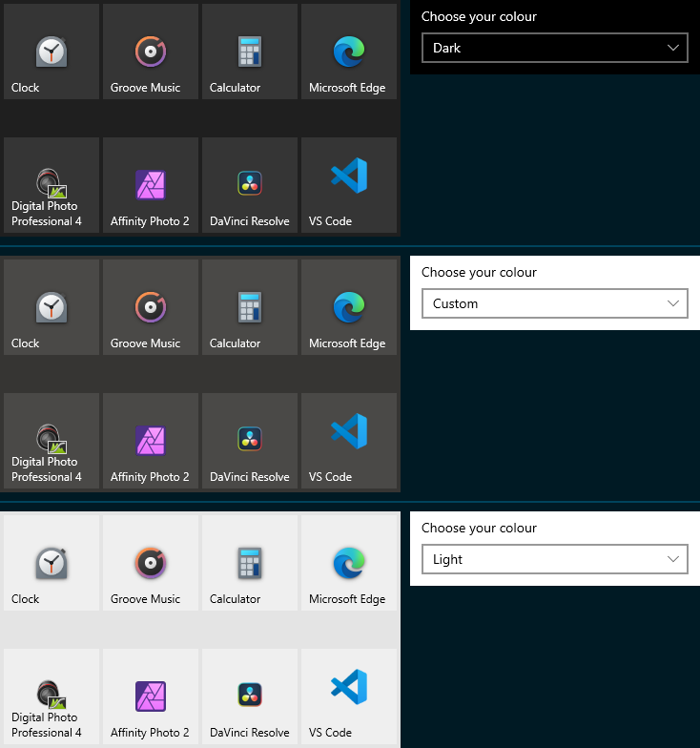Open Calculator tile in Custom section
This screenshot has height=748, width=700.
coord(250,307)
